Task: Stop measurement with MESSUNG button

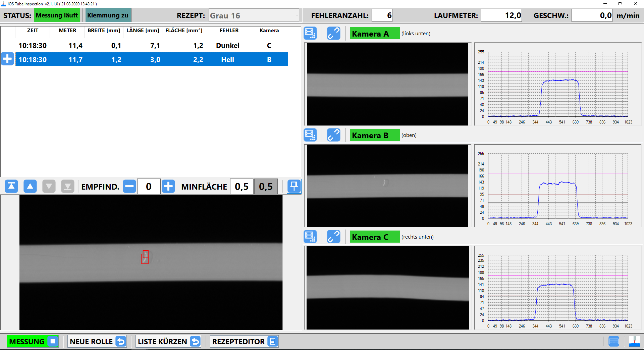Action: (x=33, y=342)
